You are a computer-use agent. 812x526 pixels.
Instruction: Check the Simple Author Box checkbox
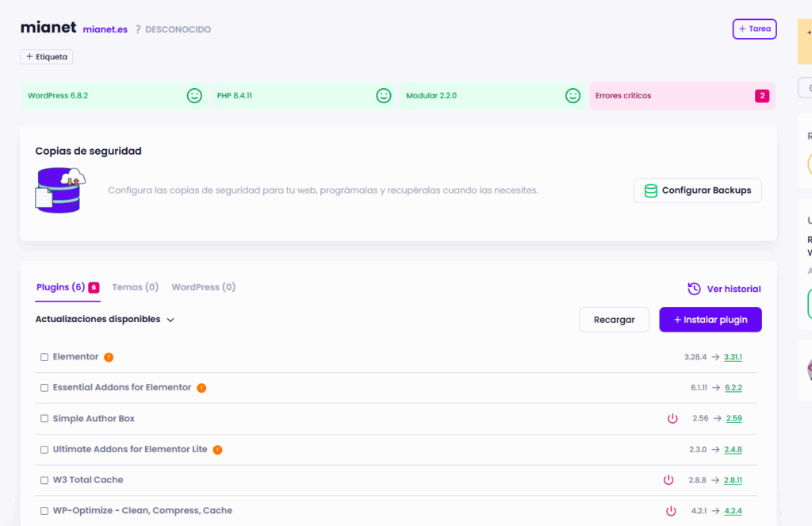coord(44,419)
